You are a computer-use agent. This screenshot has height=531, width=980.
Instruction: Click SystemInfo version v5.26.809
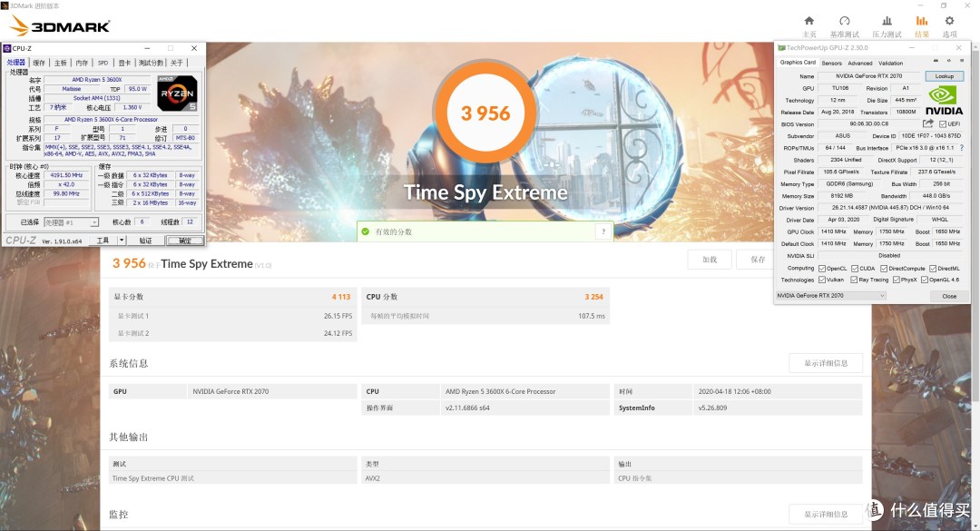pos(712,408)
